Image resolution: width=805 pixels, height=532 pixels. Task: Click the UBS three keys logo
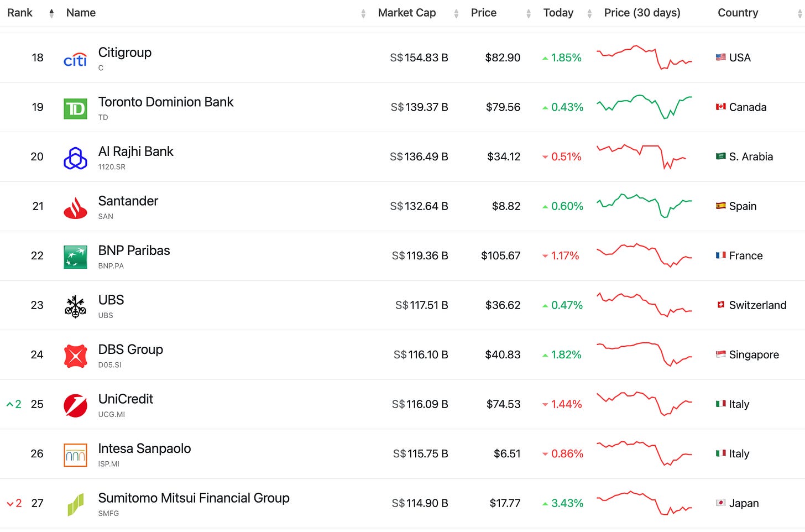click(x=75, y=307)
